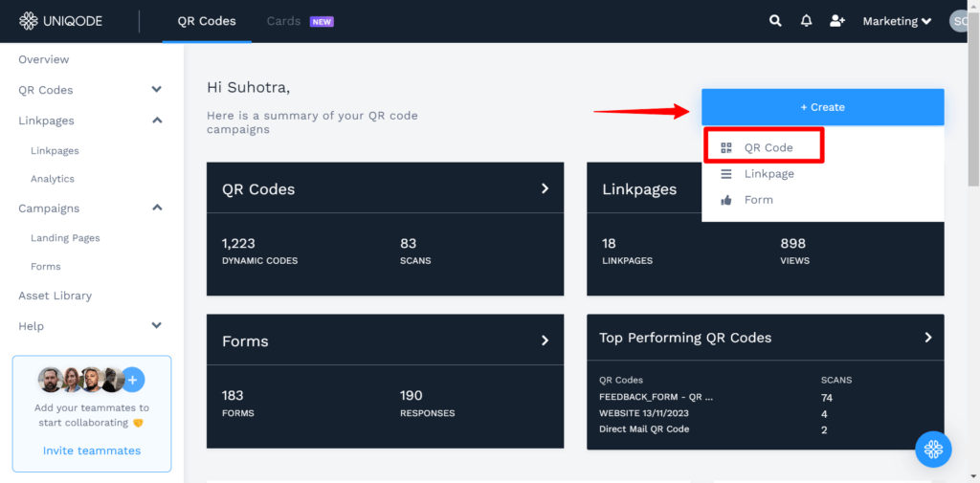The height and width of the screenshot is (483, 980).
Task: Click the Form thumbs-up icon in menu
Action: [726, 200]
